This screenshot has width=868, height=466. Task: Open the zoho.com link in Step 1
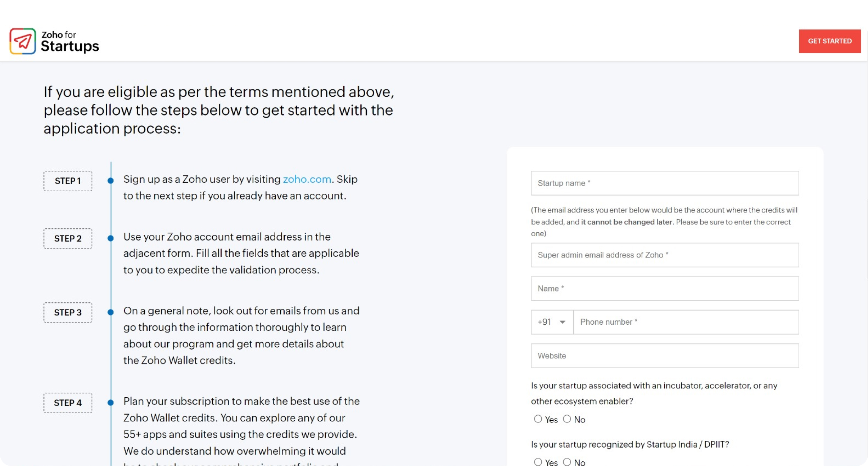[x=307, y=179]
